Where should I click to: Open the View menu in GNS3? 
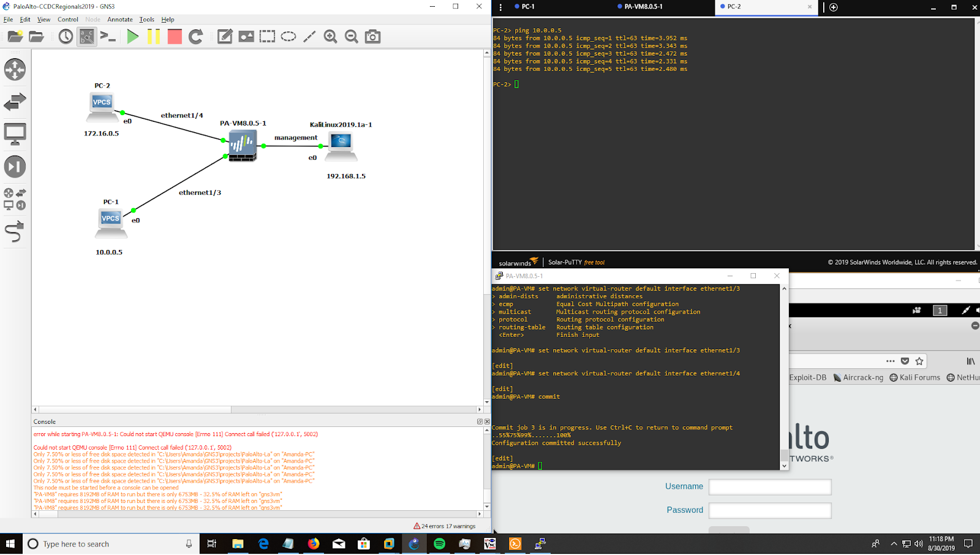44,20
